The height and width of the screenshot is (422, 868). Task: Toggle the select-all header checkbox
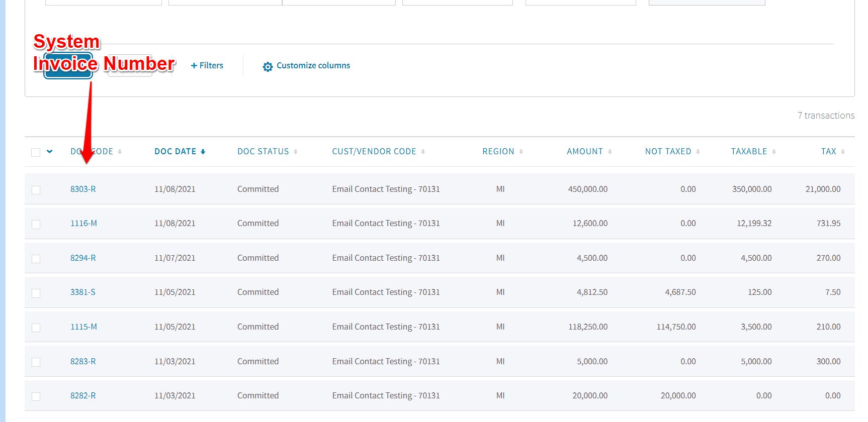click(x=36, y=152)
